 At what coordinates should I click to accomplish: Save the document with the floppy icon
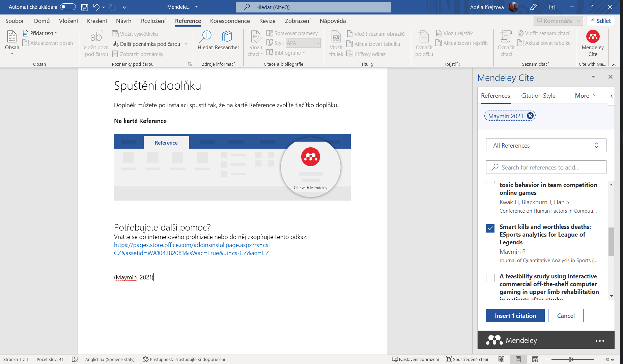tap(85, 7)
